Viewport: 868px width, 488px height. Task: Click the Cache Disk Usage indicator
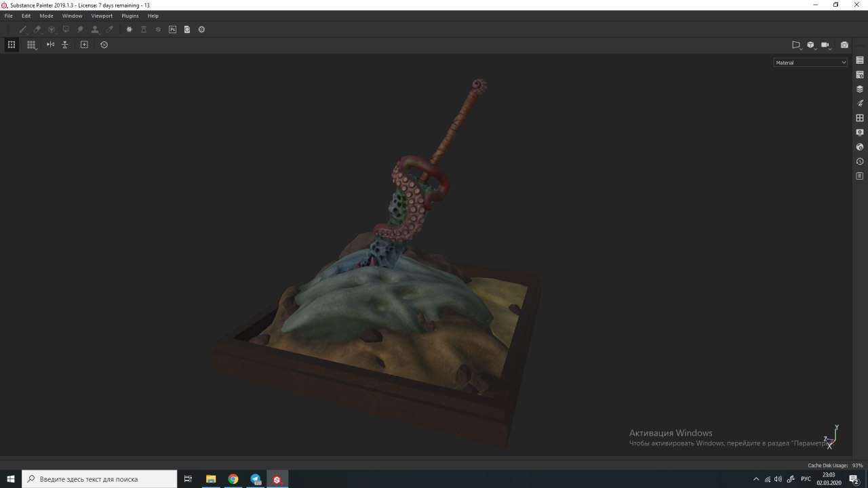pos(835,466)
